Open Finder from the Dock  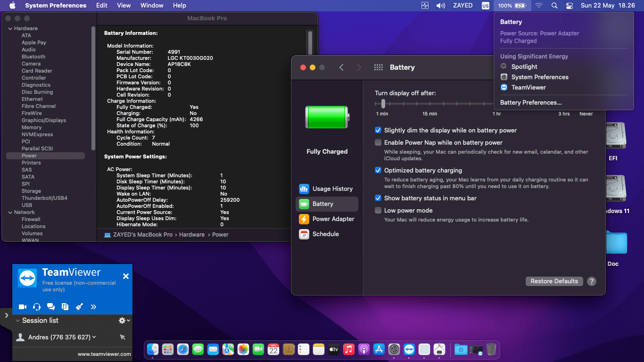(153, 349)
